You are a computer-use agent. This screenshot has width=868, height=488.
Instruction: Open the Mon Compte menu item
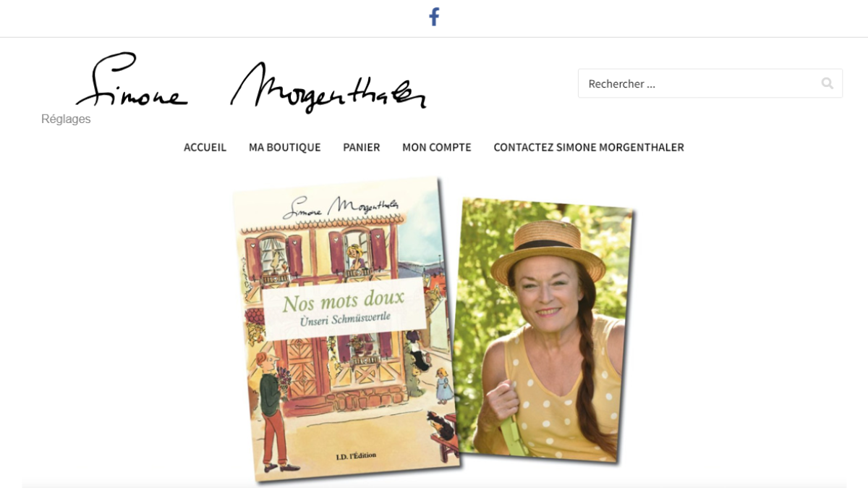(x=437, y=147)
